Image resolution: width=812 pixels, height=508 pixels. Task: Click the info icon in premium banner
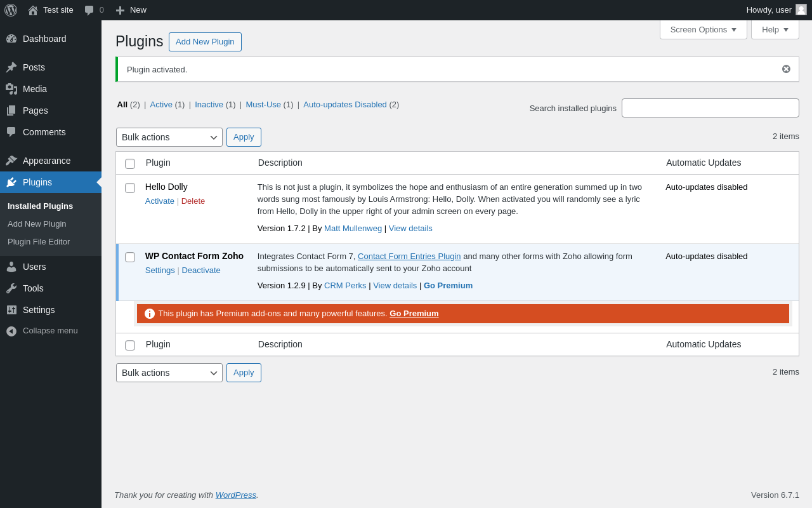150,314
